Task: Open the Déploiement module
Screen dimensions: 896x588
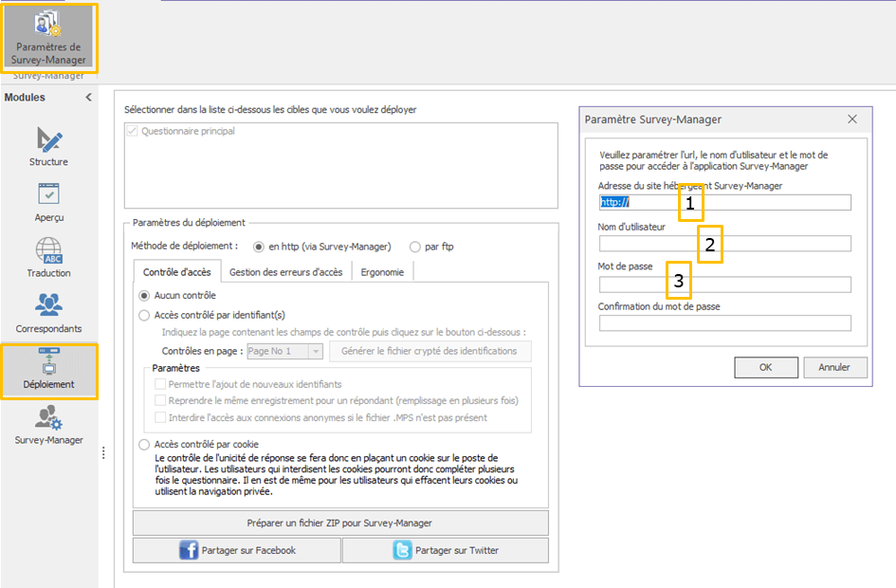Action: 48,369
